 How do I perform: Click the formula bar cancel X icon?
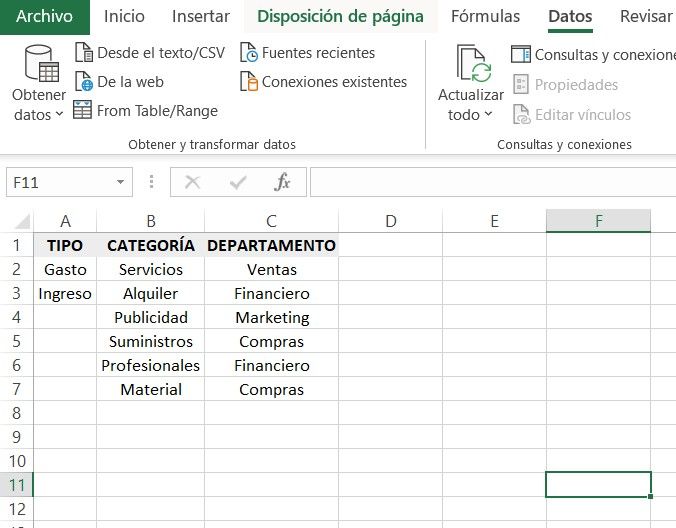(192, 182)
